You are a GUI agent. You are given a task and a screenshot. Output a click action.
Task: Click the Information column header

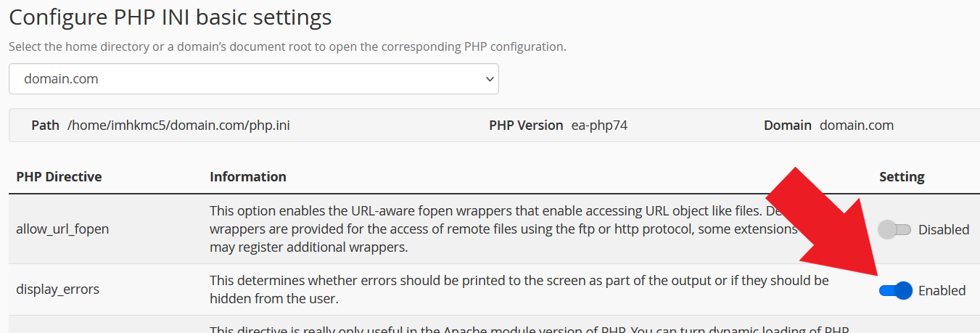pos(248,176)
